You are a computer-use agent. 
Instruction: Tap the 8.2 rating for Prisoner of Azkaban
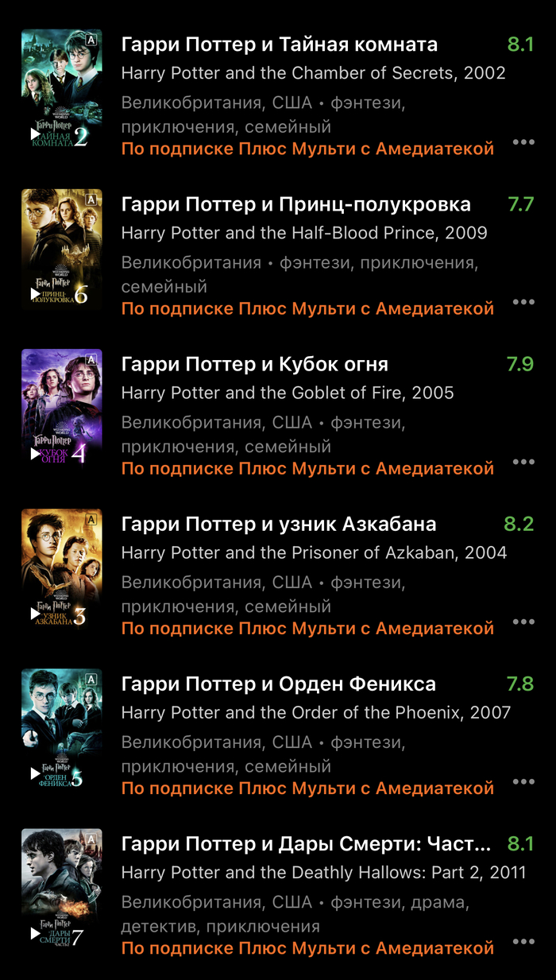click(x=519, y=525)
